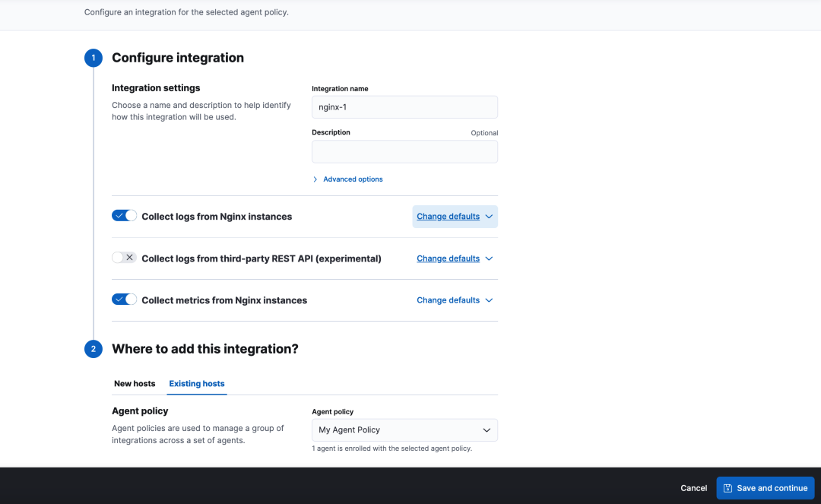Viewport: 821px width, 504px height.
Task: Click the Integration name input field
Action: point(404,107)
